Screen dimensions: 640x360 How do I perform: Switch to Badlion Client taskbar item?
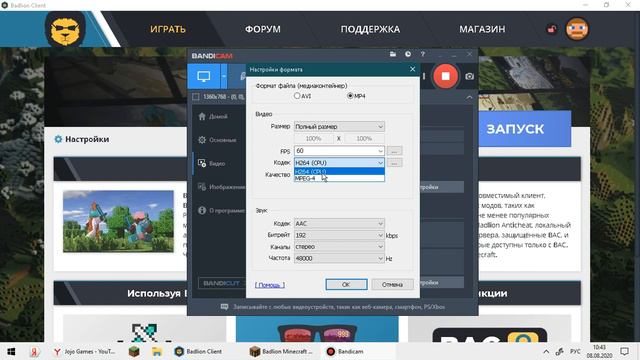pyautogui.click(x=198, y=351)
